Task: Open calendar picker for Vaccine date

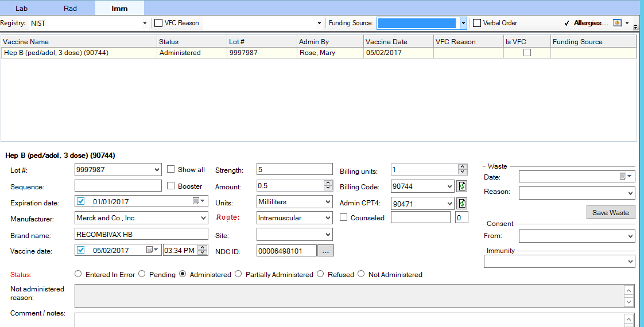Action: (152, 250)
